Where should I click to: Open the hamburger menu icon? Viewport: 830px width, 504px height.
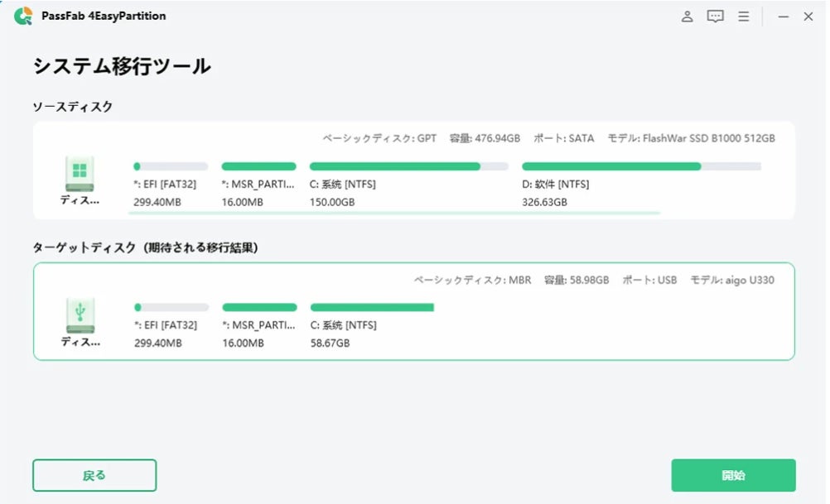[743, 16]
